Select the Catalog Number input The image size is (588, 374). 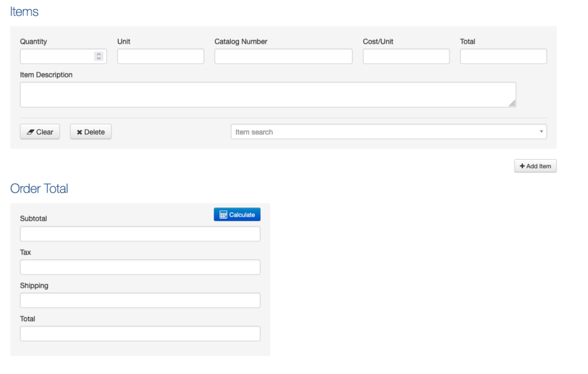283,56
